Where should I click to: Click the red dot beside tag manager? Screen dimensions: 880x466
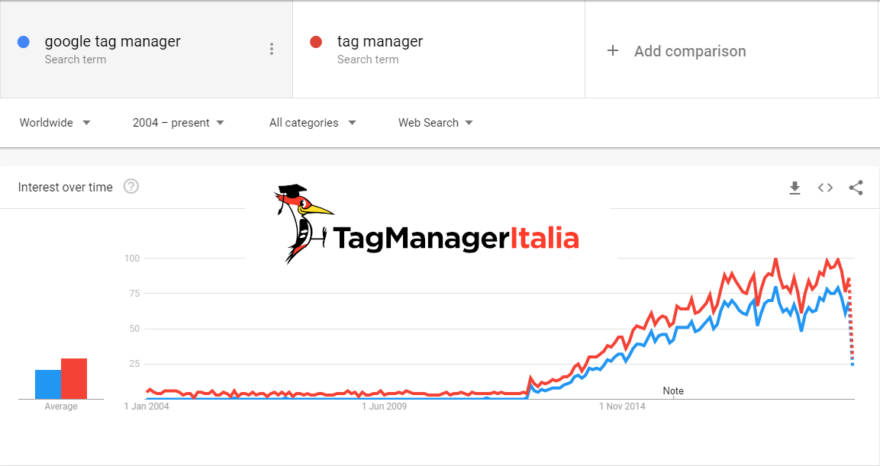pos(316,42)
